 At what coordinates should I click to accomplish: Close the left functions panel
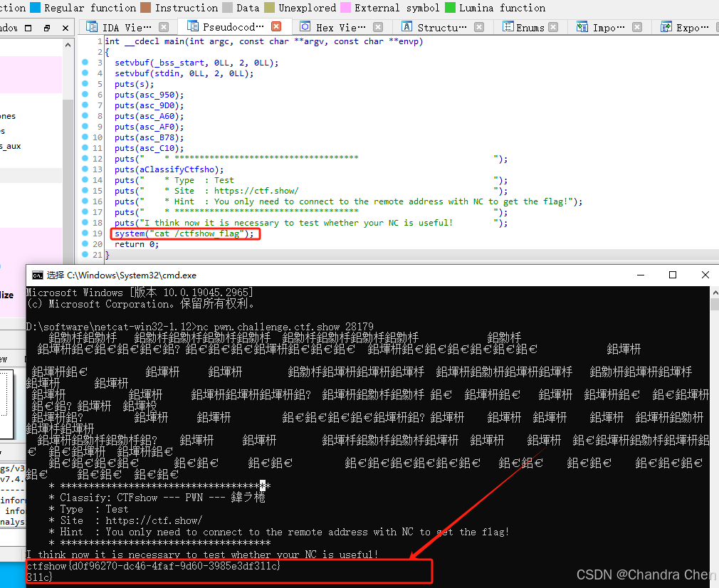pos(65,28)
